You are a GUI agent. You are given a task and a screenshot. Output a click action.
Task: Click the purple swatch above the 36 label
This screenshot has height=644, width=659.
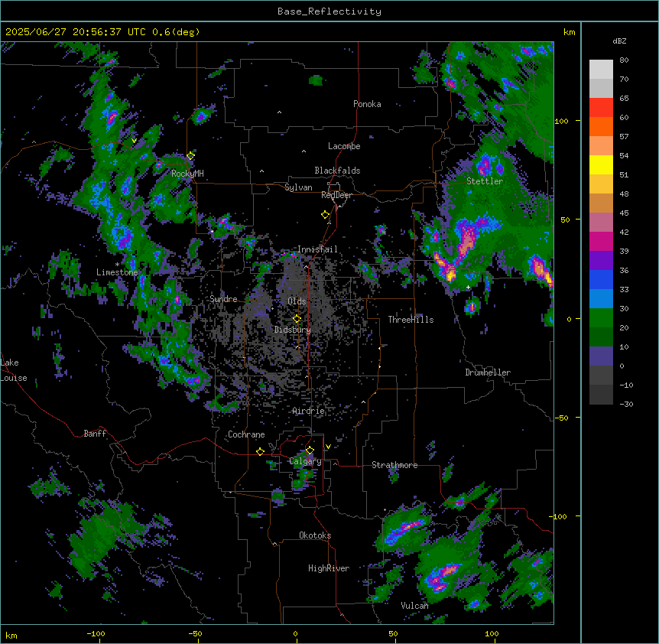coord(601,261)
